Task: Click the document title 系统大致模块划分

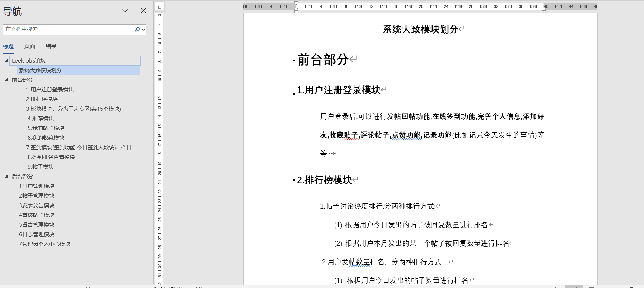Action: point(420,29)
